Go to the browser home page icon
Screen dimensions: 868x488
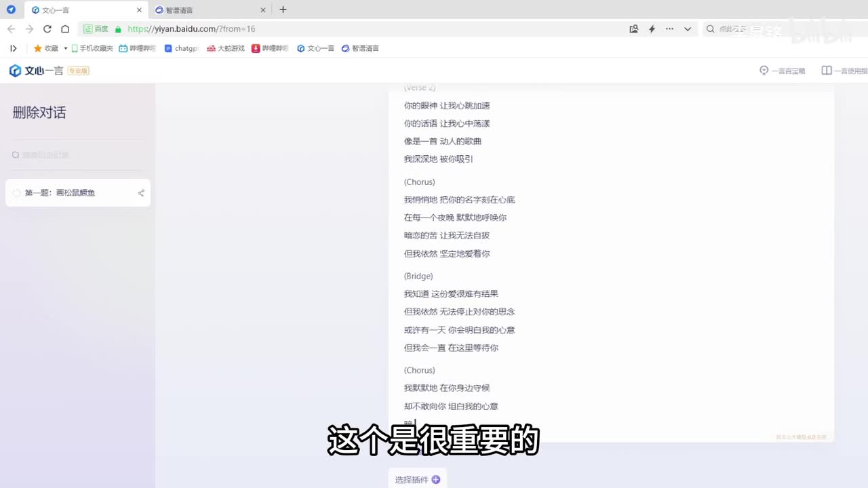(x=65, y=29)
